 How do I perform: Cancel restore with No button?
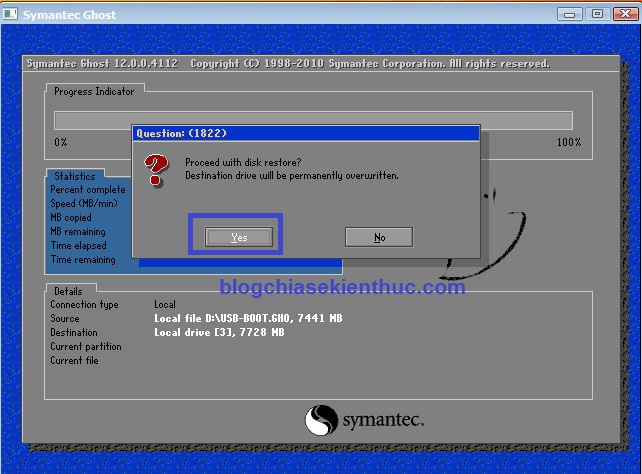[x=379, y=237]
